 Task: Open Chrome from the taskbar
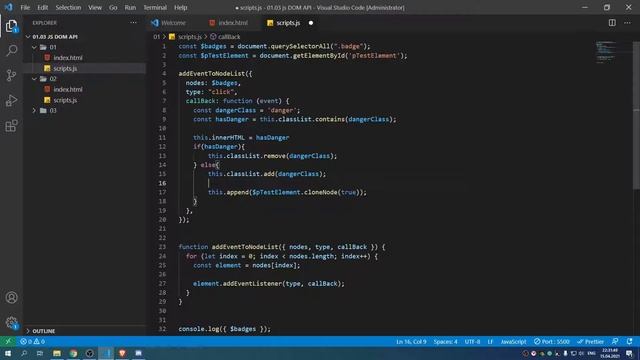73,353
